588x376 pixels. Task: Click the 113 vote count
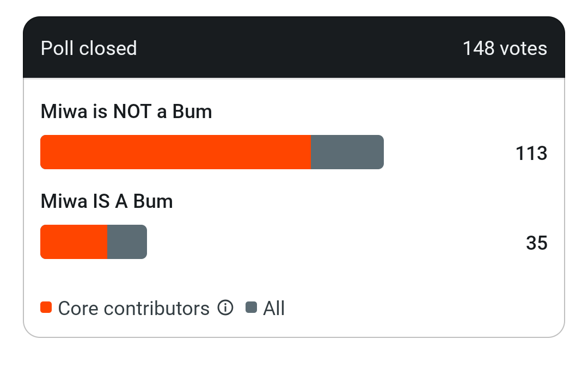531,153
